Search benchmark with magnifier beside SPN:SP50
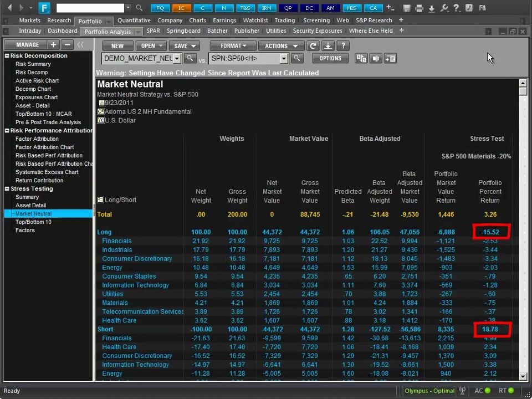The height and width of the screenshot is (399, 532). [x=297, y=58]
